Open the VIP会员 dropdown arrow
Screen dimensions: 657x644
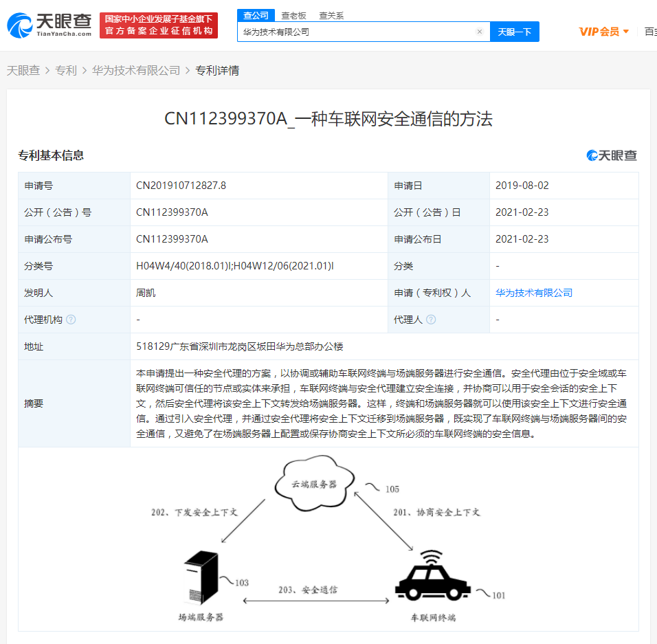pyautogui.click(x=626, y=32)
